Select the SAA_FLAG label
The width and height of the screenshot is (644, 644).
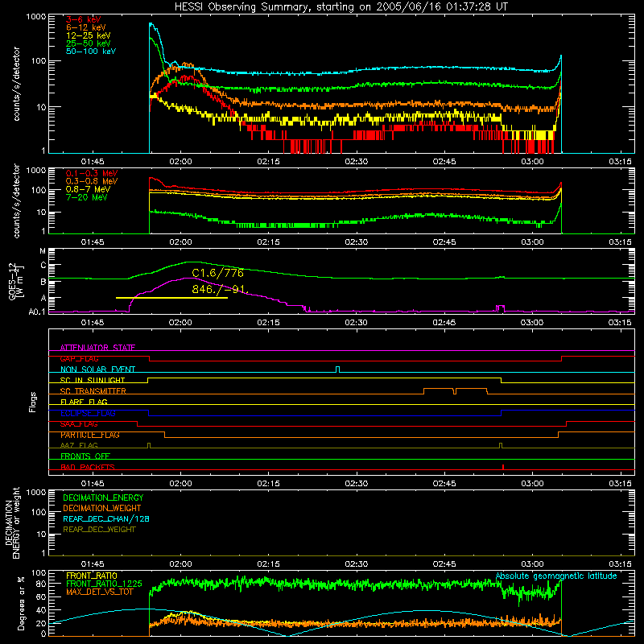(x=79, y=424)
